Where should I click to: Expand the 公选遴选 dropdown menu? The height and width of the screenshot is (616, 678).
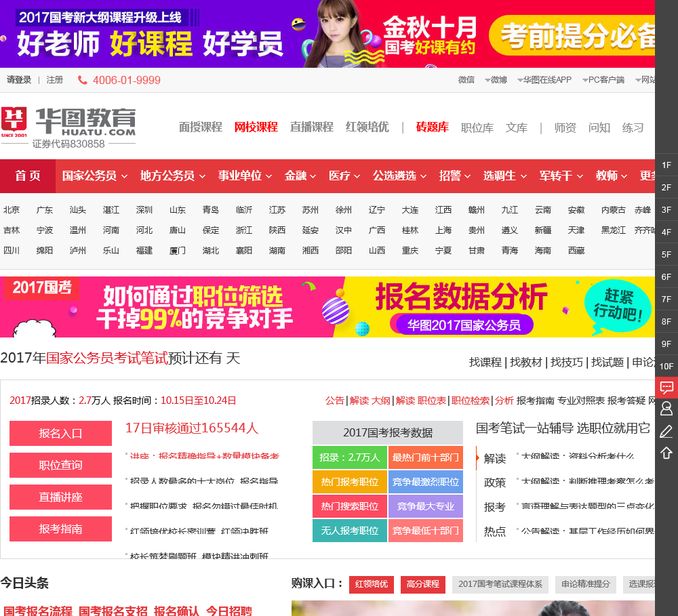[x=399, y=176]
